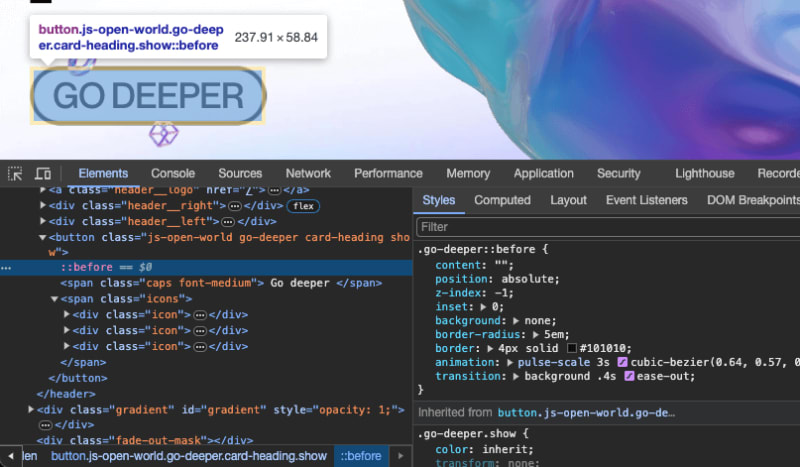Expand the div gradient node
Image resolution: width=800 pixels, height=467 pixels.
click(31, 410)
